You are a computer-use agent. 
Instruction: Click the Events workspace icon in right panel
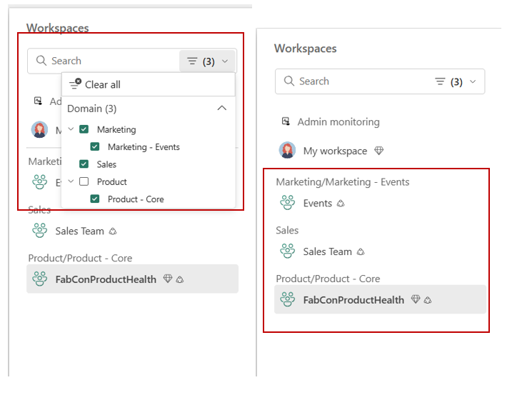287,203
